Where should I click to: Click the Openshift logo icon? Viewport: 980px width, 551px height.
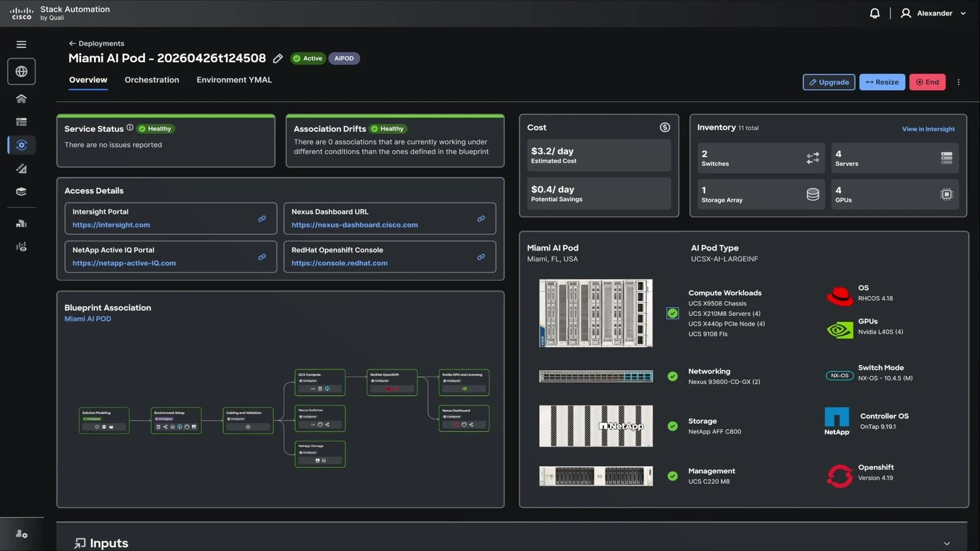coord(840,476)
